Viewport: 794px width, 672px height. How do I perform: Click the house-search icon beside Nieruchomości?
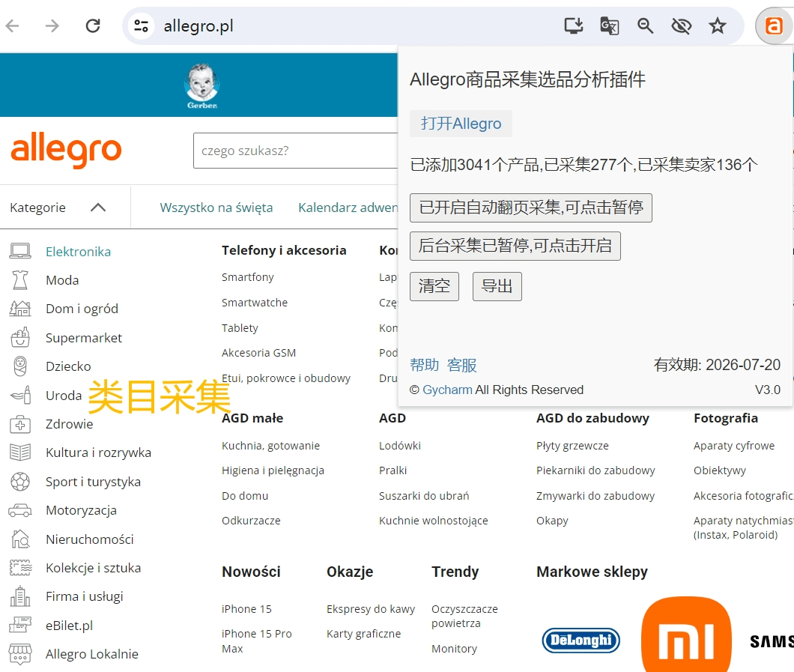20,539
